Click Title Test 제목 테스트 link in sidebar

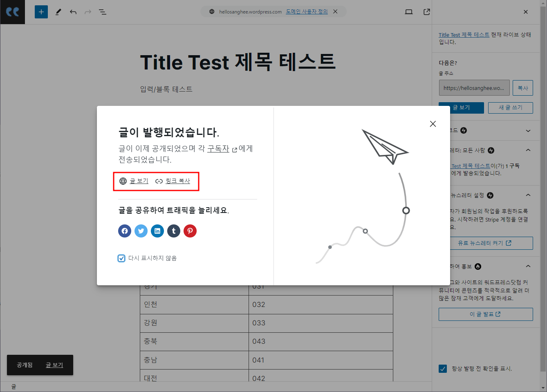click(464, 35)
